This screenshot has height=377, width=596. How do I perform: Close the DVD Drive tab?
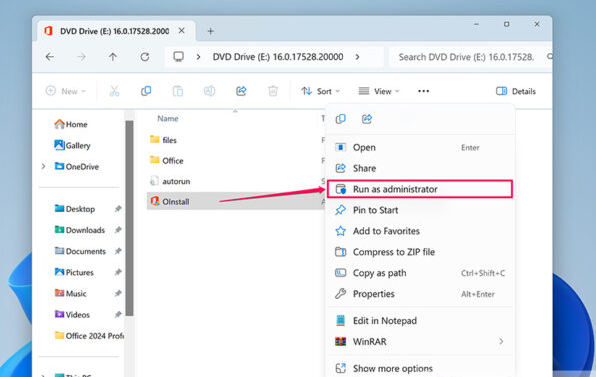click(182, 30)
